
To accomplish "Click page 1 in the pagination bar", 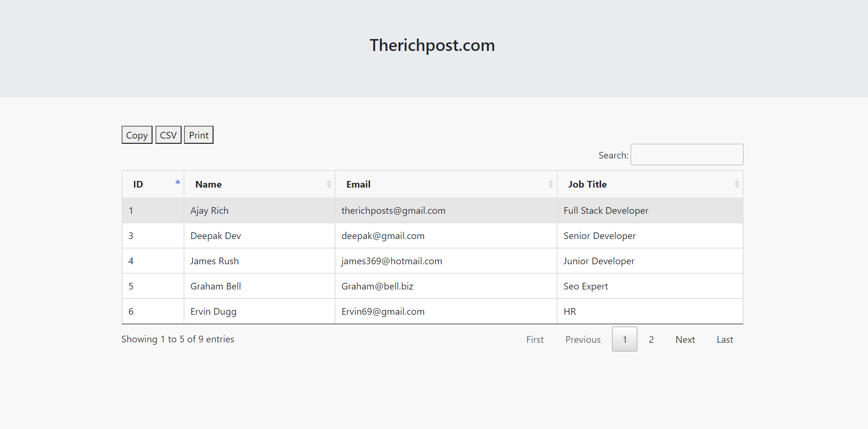I will tap(624, 339).
